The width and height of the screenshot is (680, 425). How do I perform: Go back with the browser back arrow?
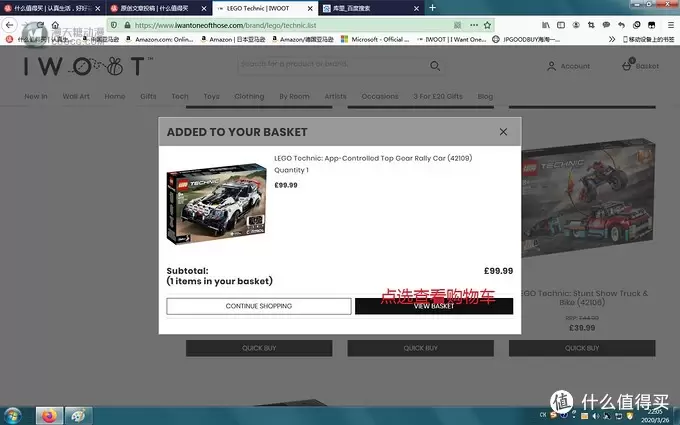[x=10, y=25]
